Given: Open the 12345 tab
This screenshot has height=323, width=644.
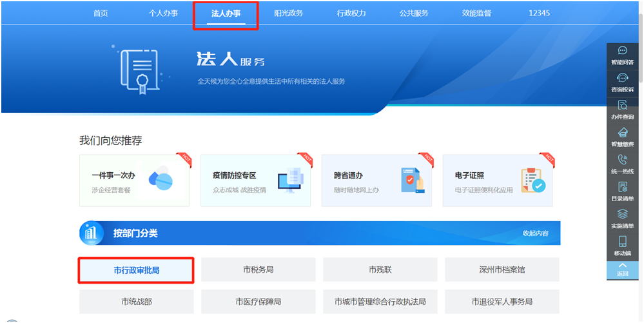Looking at the screenshot, I should [x=539, y=13].
